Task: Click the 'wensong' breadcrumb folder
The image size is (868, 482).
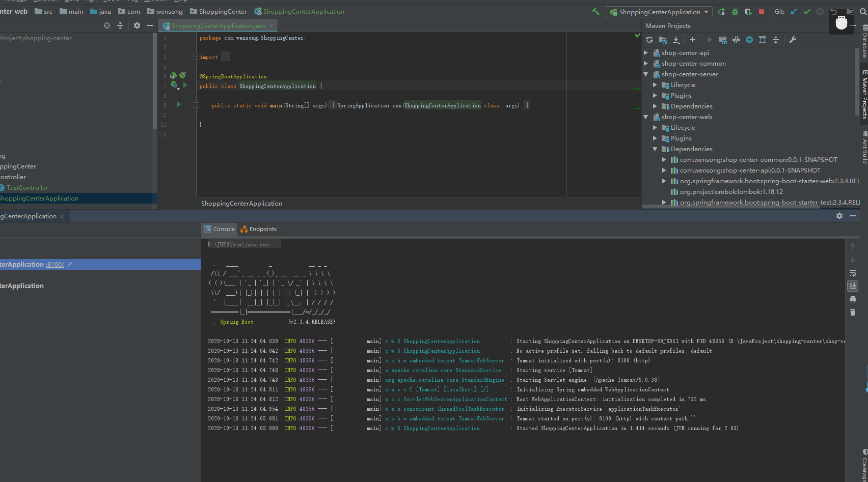Action: coord(165,11)
